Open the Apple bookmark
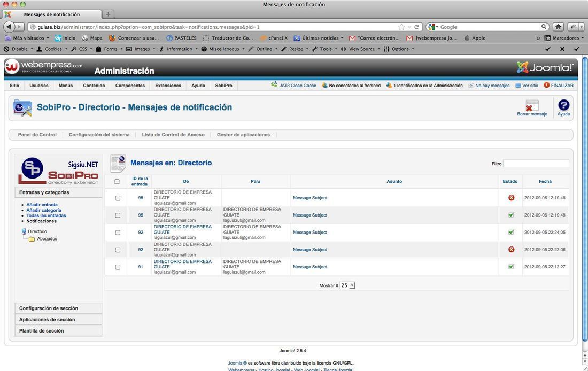Viewport: 588px width, 371px height. [475, 38]
